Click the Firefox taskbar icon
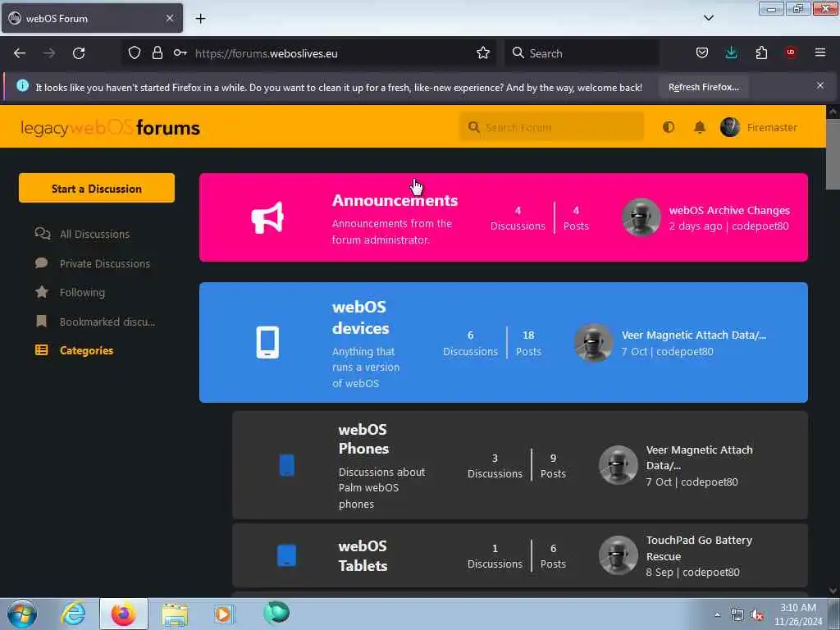The image size is (840, 630). [123, 614]
